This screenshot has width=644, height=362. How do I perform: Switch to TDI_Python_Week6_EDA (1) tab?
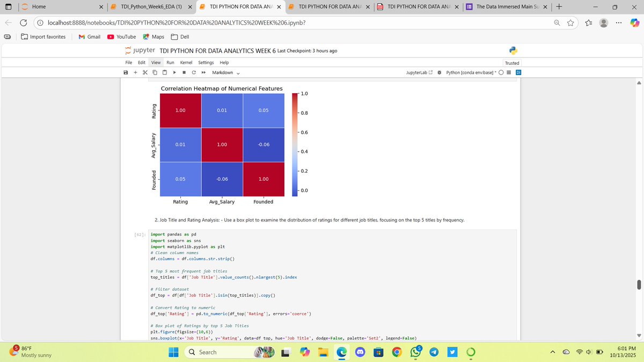[151, 6]
